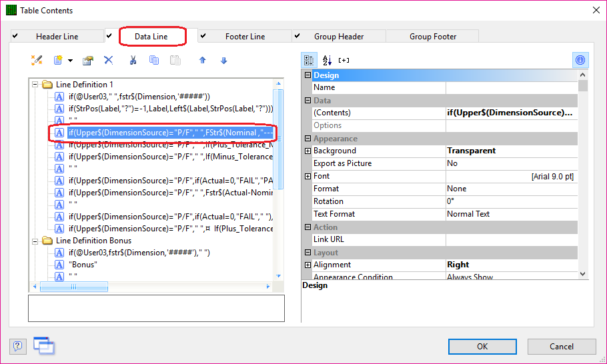Click the Rotation value 0°
Image resolution: width=607 pixels, height=364 pixels.
pos(512,201)
